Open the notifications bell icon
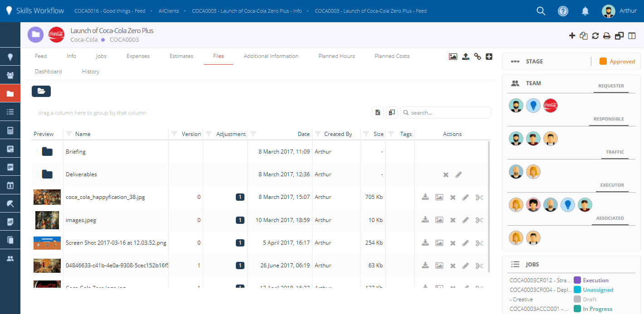This screenshot has height=314, width=644. (585, 11)
